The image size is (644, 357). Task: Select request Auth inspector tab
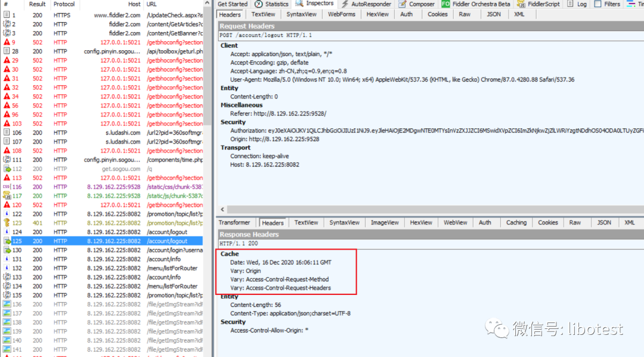(406, 14)
